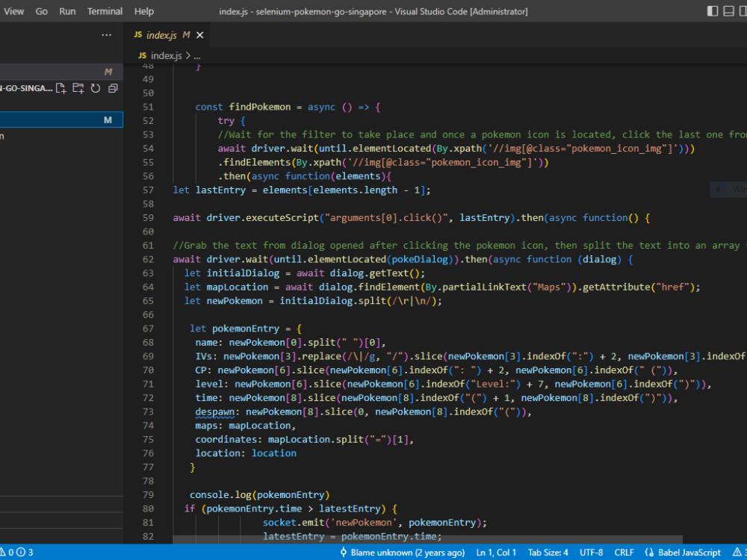Screen dimensions: 747x560
Task: Collapse all folders in the Explorer
Action: point(113,88)
